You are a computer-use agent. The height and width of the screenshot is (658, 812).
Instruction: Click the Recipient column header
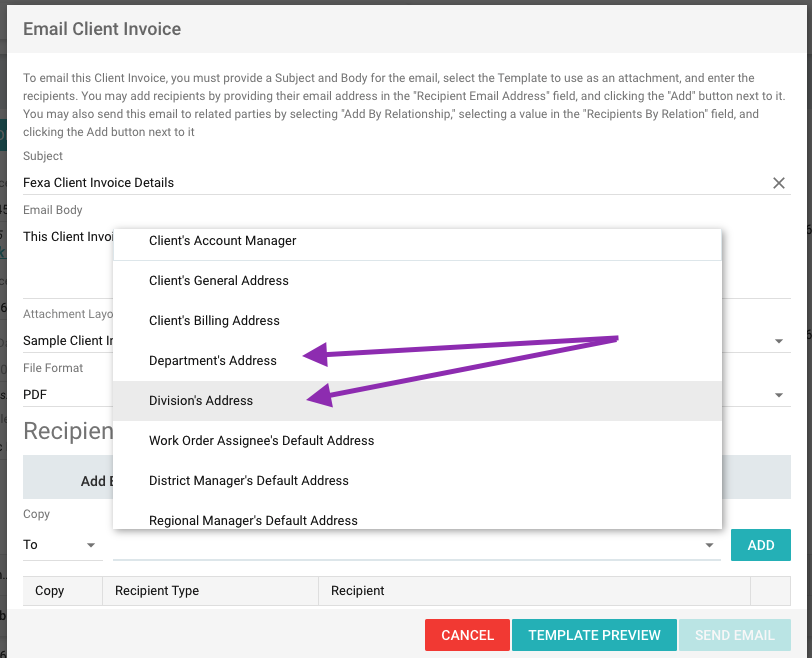click(x=357, y=591)
